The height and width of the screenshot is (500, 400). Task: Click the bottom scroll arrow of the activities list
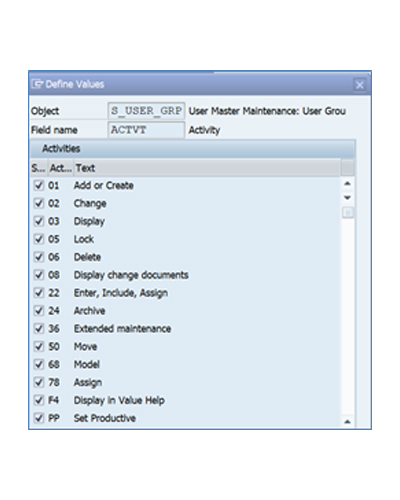[347, 422]
